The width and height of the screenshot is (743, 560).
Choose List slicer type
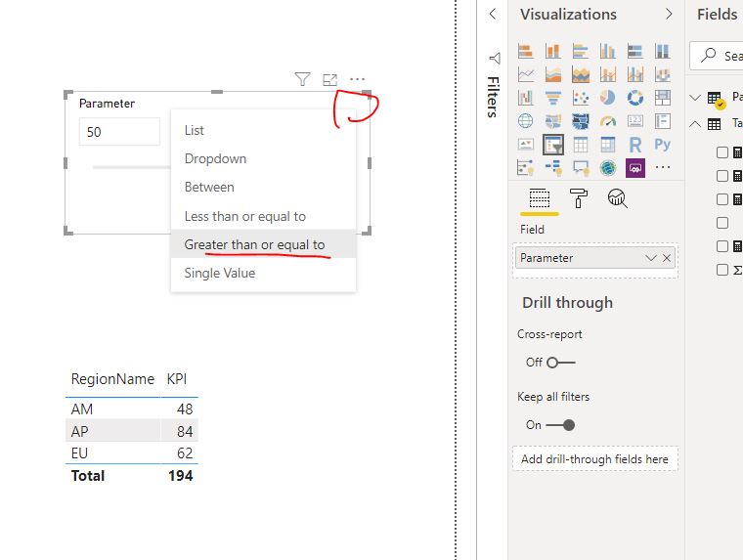point(263,130)
